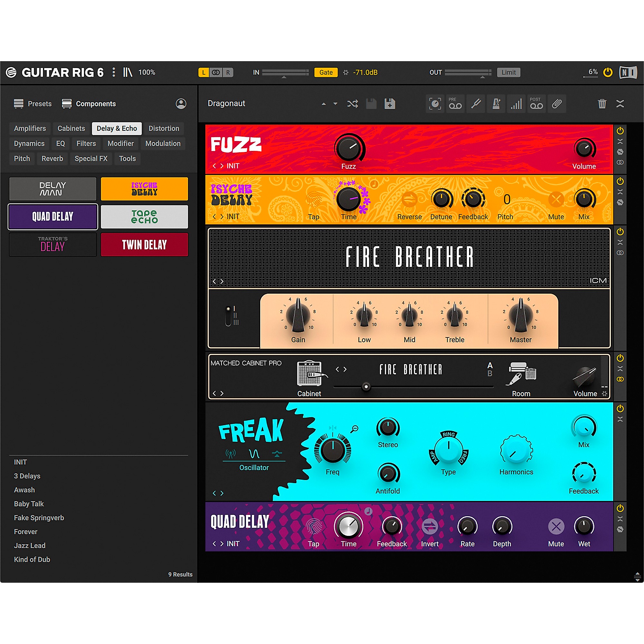The height and width of the screenshot is (644, 644).
Task: Select the Jazz Lead preset in the list
Action: point(30,545)
